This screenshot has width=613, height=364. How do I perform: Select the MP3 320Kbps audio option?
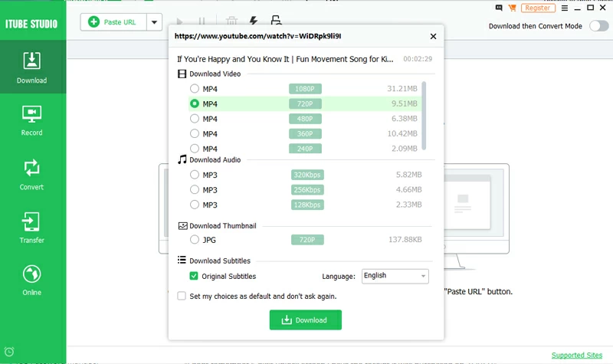tap(195, 175)
